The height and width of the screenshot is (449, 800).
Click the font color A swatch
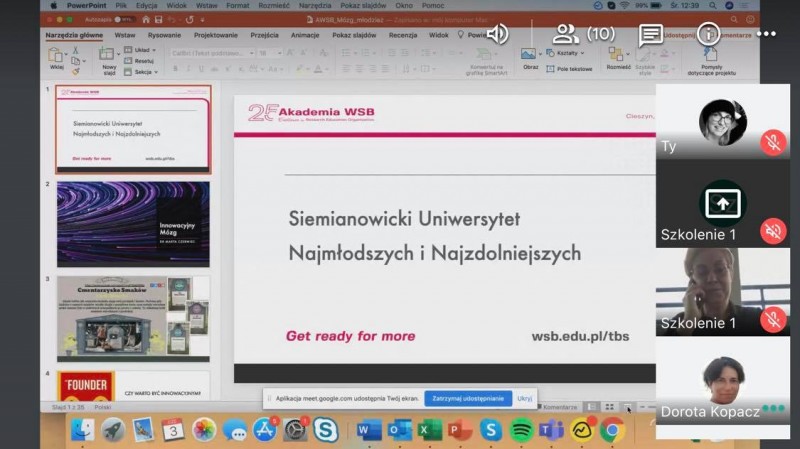(x=318, y=68)
